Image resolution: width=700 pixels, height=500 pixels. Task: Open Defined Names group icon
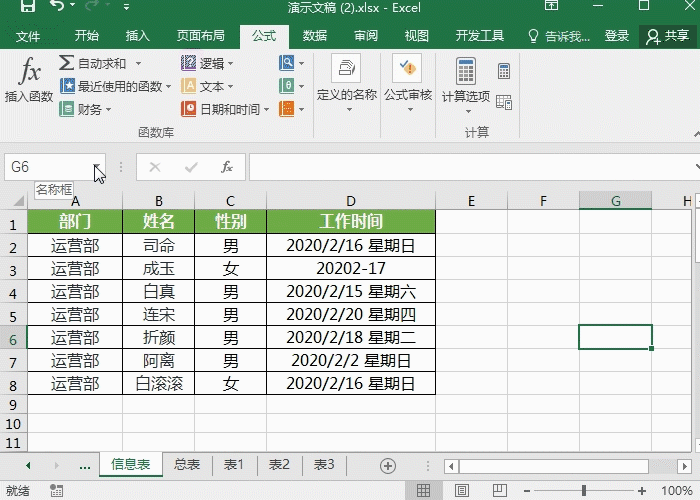346,68
